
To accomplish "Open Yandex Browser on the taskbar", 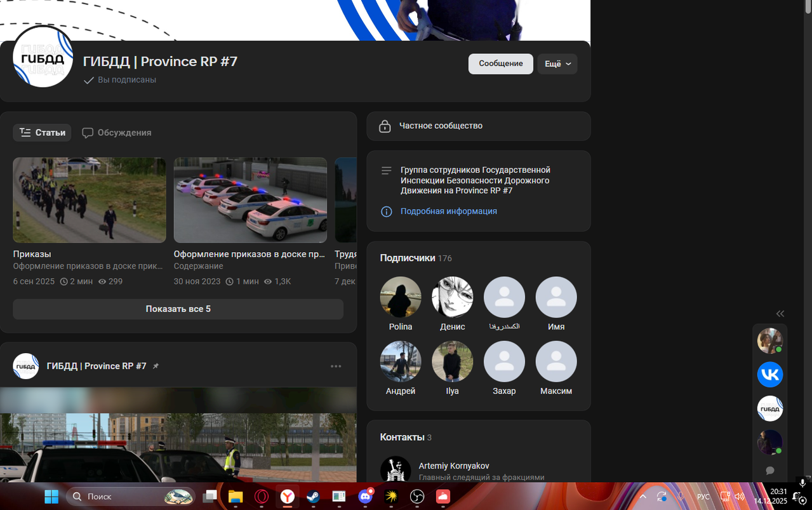I will click(288, 497).
